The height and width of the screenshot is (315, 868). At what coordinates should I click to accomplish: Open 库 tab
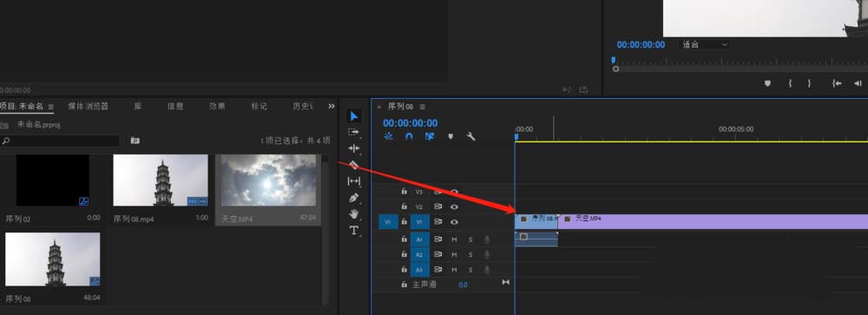[x=138, y=106]
